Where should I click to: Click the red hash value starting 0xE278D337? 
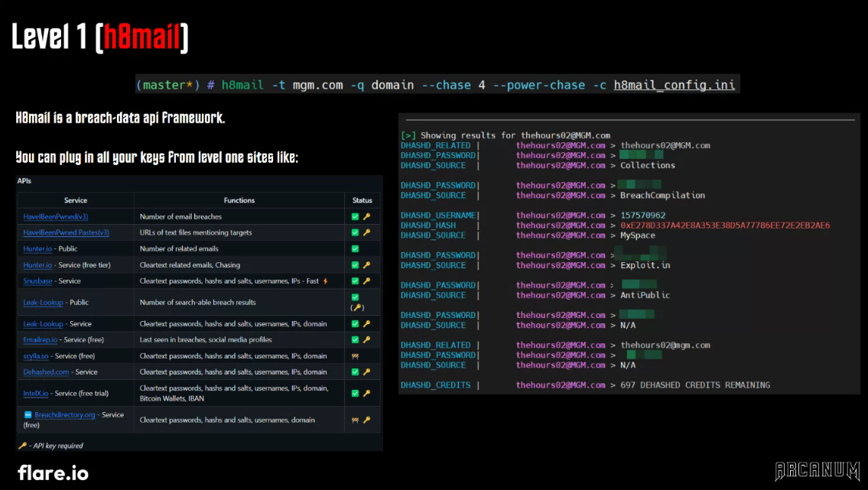[x=725, y=225]
